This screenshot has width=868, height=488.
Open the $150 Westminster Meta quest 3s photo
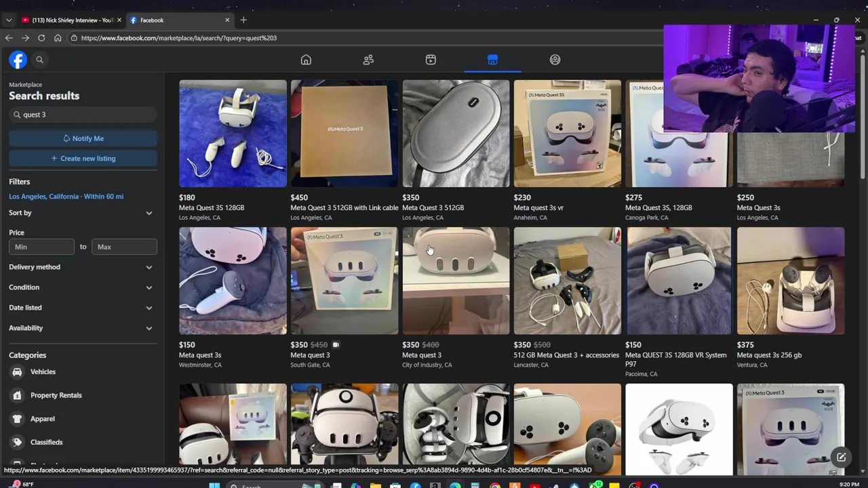pos(233,281)
